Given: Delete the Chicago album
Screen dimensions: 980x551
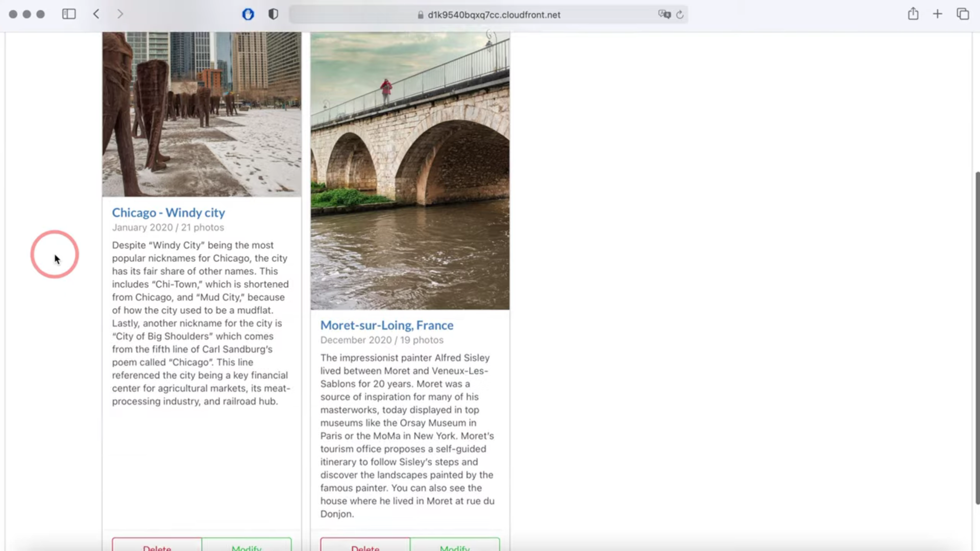Looking at the screenshot, I should point(157,545).
